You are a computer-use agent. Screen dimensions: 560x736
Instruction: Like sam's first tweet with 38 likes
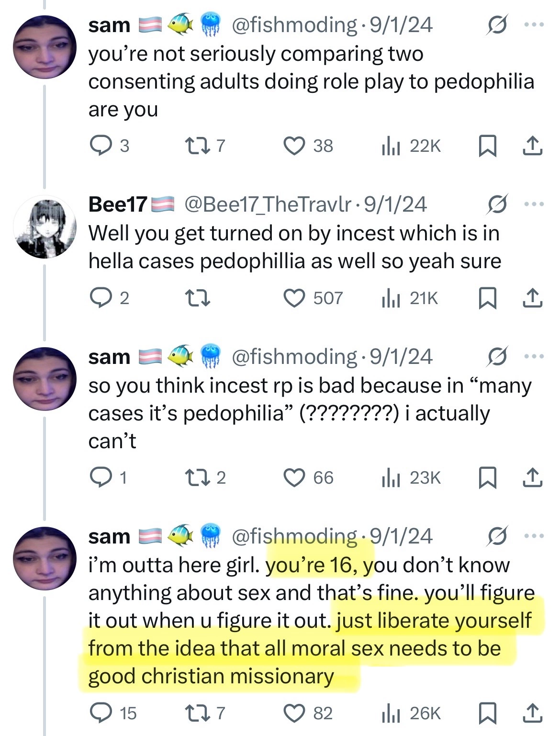[x=295, y=146]
